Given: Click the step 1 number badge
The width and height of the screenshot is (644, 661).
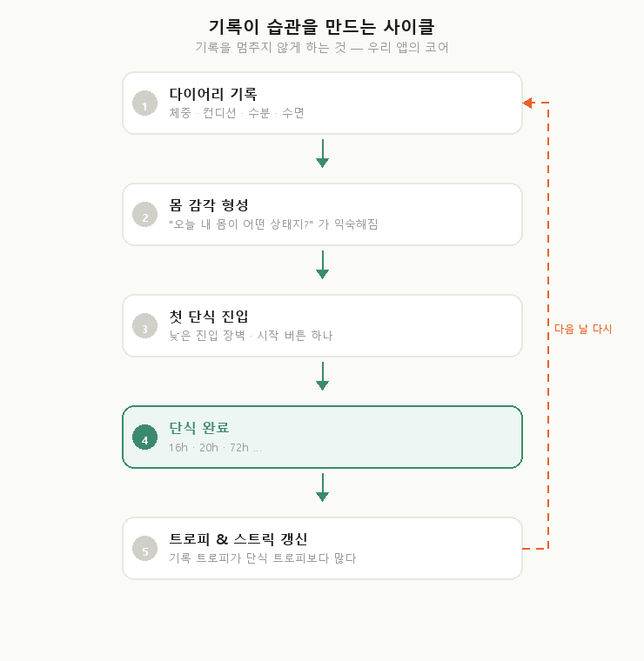Looking at the screenshot, I should 144,103.
